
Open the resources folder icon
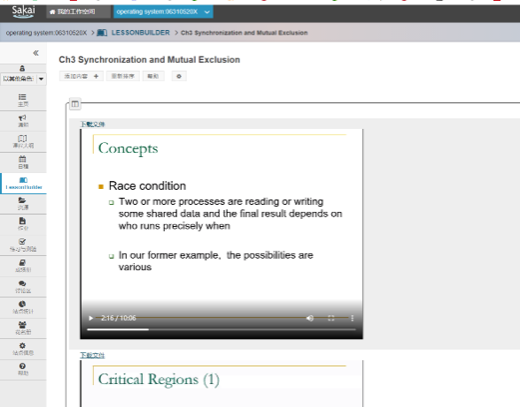[23, 203]
